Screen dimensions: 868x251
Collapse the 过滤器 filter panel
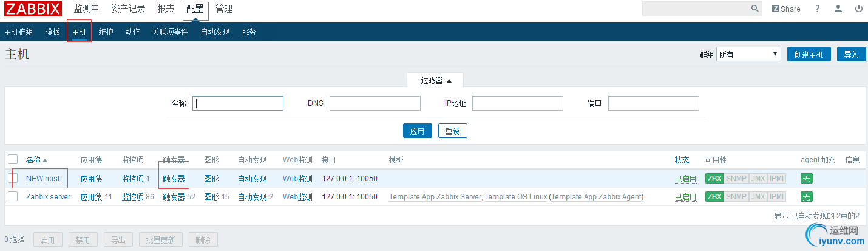436,80
